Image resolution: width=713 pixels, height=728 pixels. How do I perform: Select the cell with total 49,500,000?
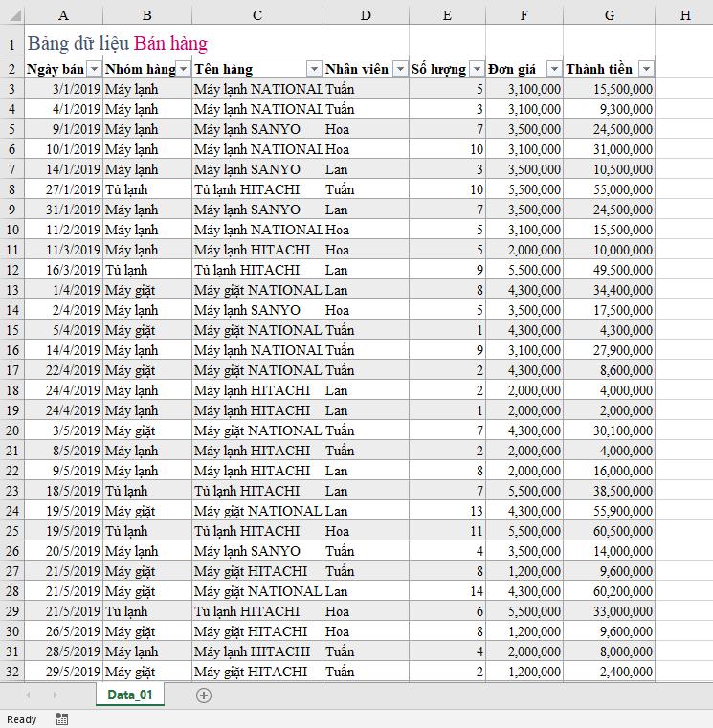610,270
